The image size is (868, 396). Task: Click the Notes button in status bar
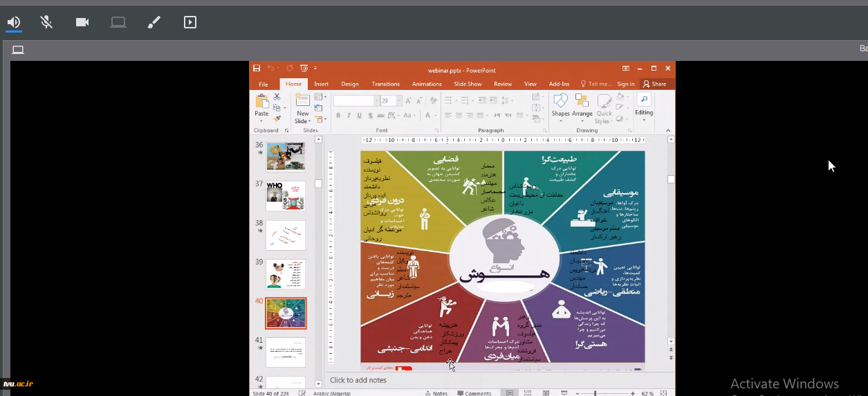click(436, 393)
